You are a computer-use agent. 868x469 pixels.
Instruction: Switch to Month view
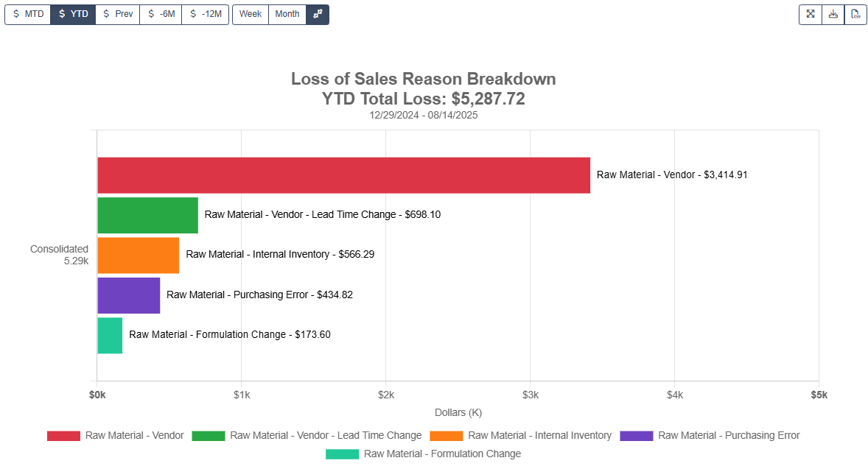(x=287, y=14)
